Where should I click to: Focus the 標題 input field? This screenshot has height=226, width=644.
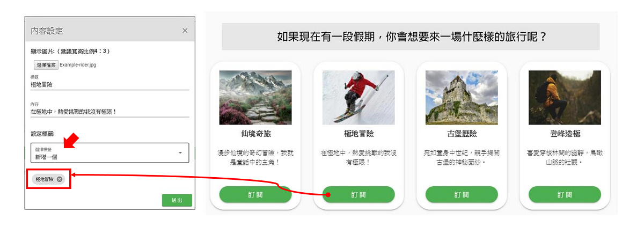coord(110,84)
